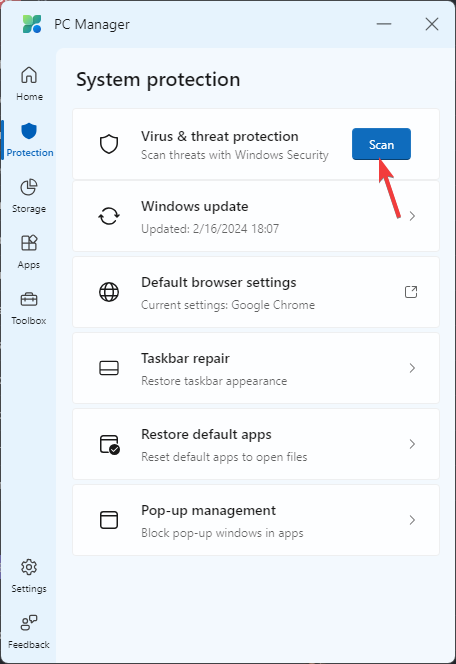Image resolution: width=456 pixels, height=664 pixels.
Task: Open external link for default browser settings
Action: (x=411, y=292)
